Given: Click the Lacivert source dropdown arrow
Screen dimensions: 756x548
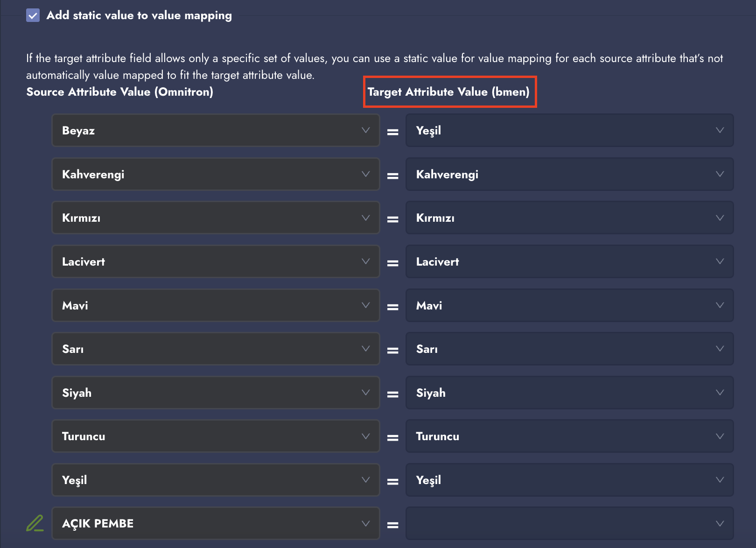Looking at the screenshot, I should [365, 261].
